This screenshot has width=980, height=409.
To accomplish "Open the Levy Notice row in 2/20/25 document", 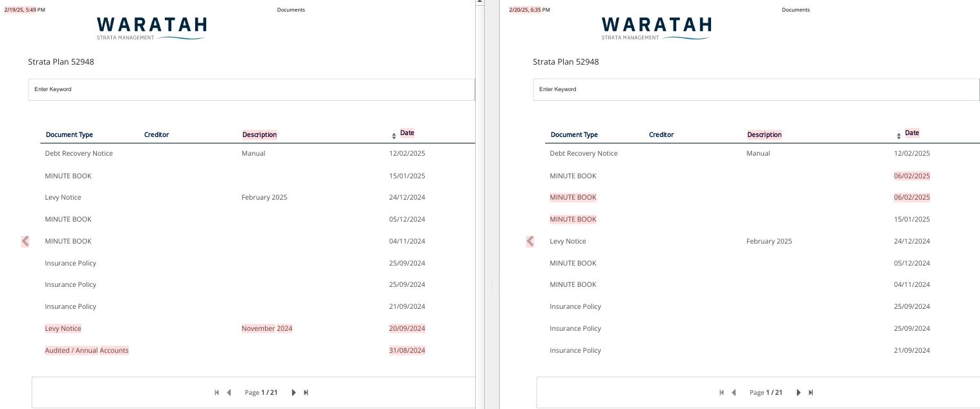I will coord(568,241).
